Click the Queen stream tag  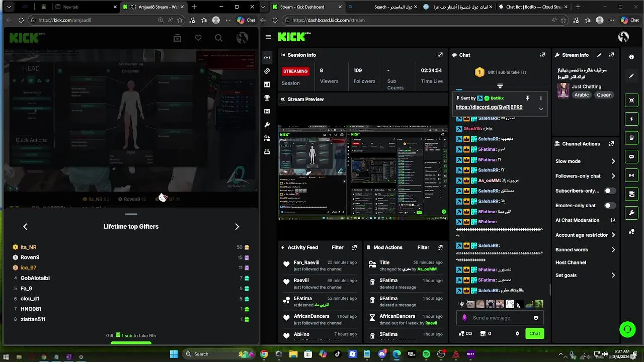[604, 95]
